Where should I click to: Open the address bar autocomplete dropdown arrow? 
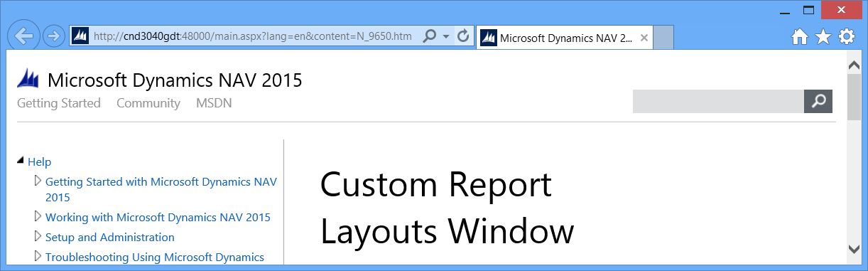(x=446, y=36)
